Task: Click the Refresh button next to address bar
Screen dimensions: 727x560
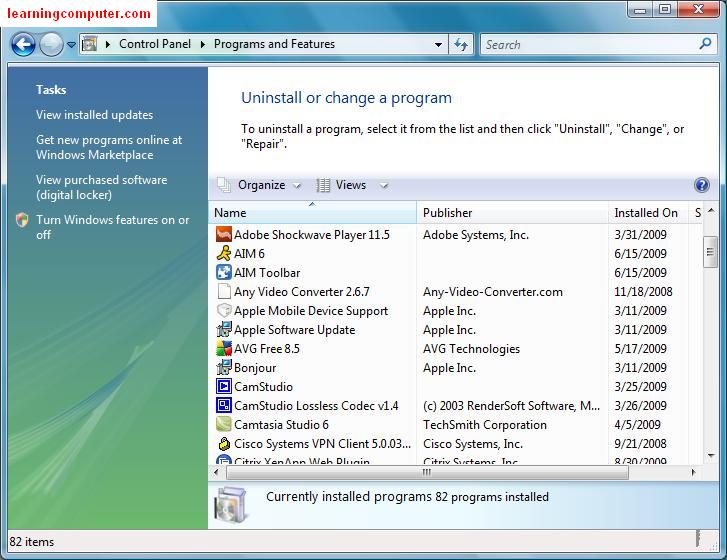Action: click(x=461, y=45)
